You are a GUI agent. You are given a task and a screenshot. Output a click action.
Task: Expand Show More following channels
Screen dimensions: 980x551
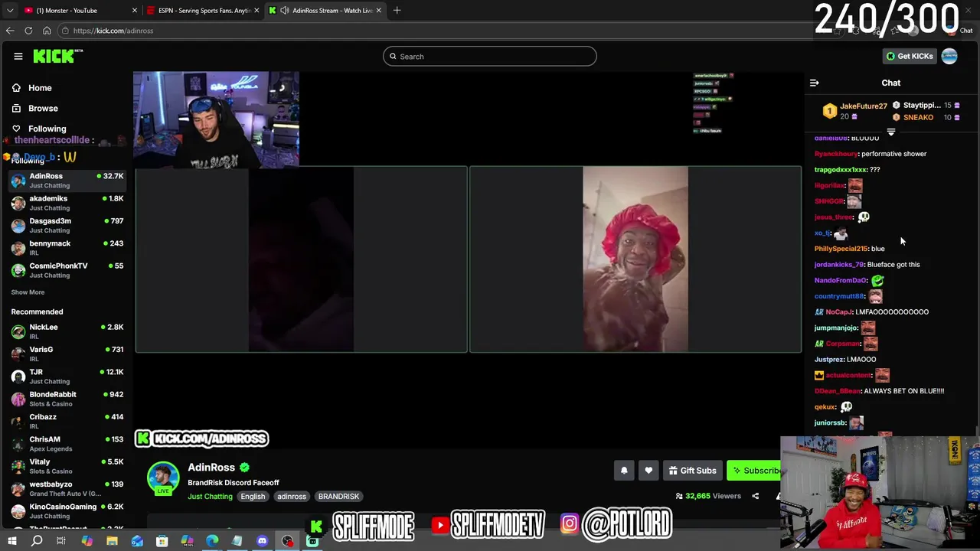pos(28,292)
